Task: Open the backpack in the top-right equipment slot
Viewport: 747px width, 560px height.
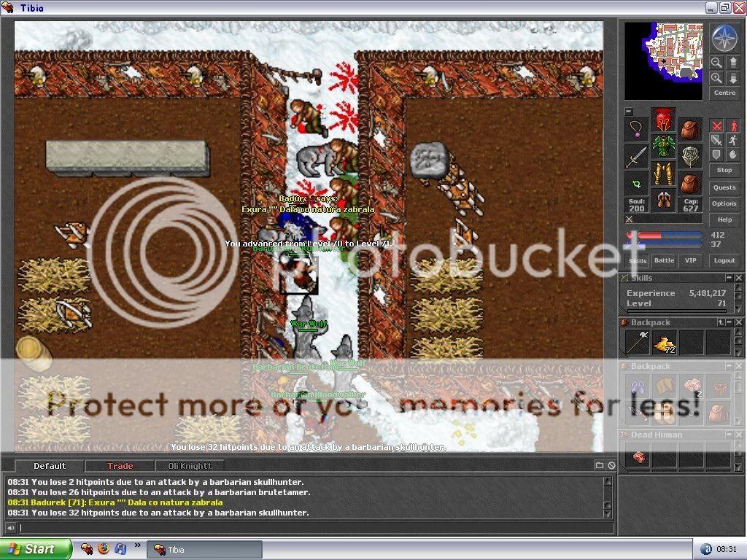Action: pyautogui.click(x=690, y=130)
